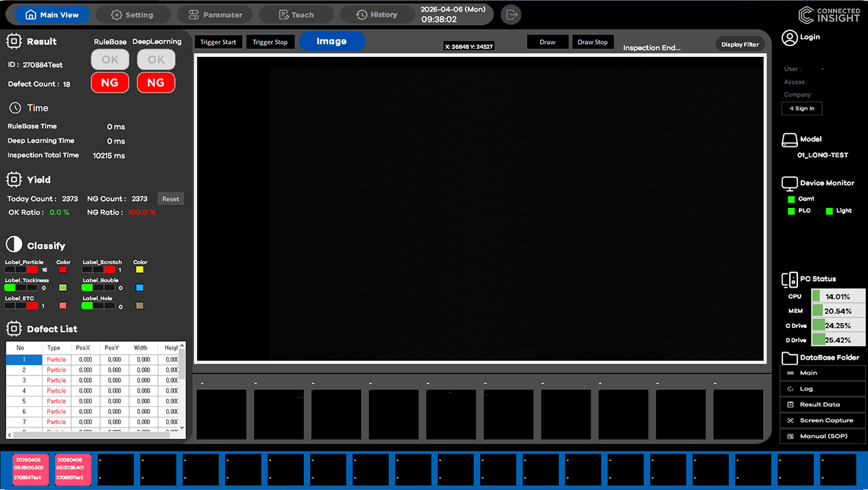The width and height of the screenshot is (868, 490).
Task: Pick the brown Label_Hole color swatch
Action: [140, 305]
